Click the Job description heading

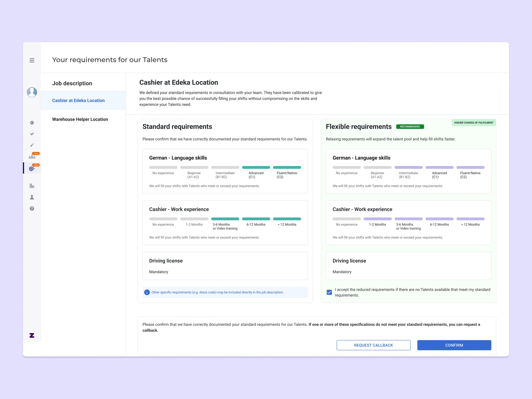(72, 83)
